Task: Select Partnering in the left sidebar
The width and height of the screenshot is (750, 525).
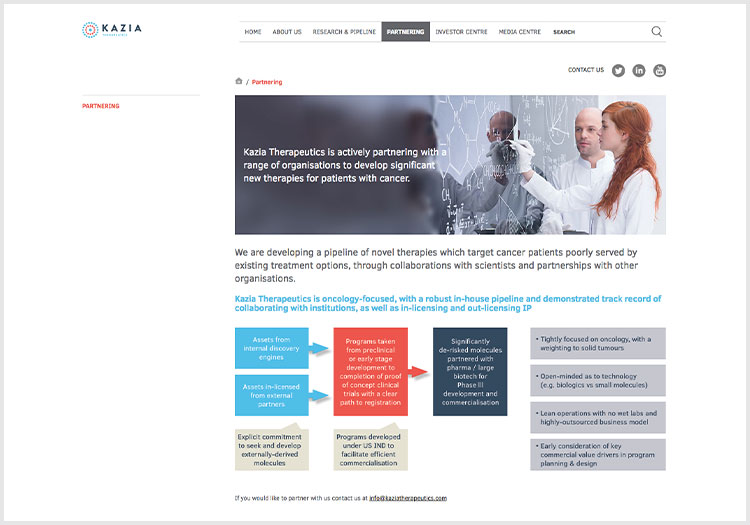Action: click(x=100, y=106)
